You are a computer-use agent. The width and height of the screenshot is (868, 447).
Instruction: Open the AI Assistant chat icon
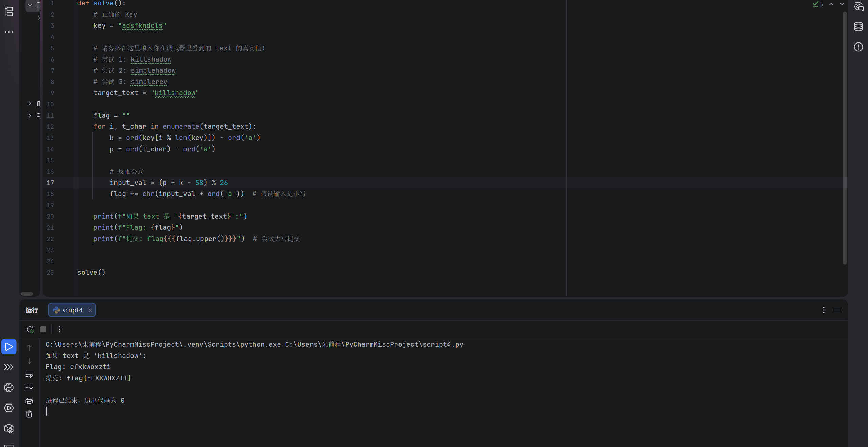(x=858, y=6)
